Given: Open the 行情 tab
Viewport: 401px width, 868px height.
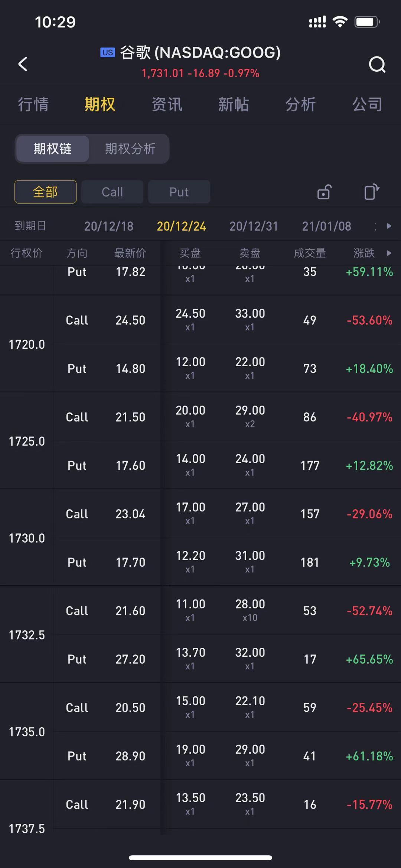Looking at the screenshot, I should 33,104.
